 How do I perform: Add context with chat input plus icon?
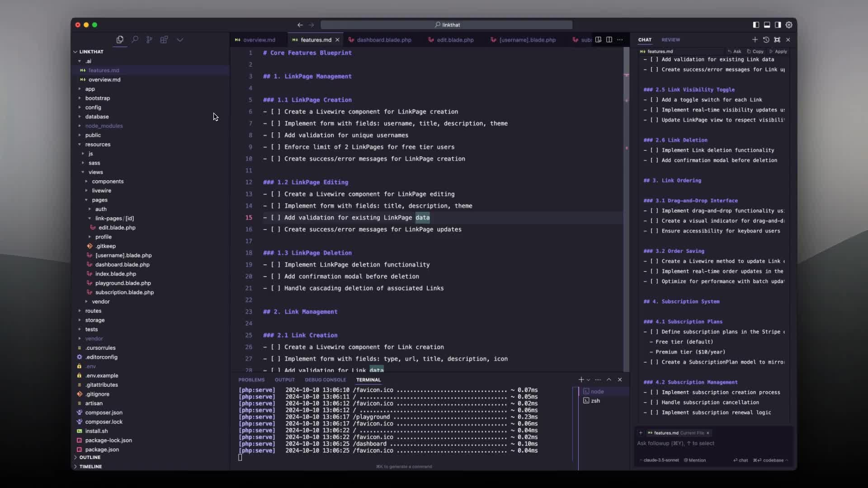tap(641, 433)
